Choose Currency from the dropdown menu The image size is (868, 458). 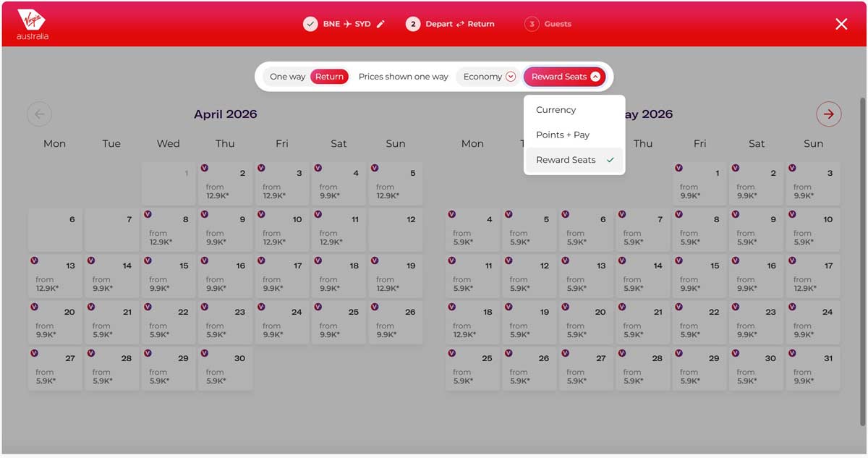pos(556,110)
